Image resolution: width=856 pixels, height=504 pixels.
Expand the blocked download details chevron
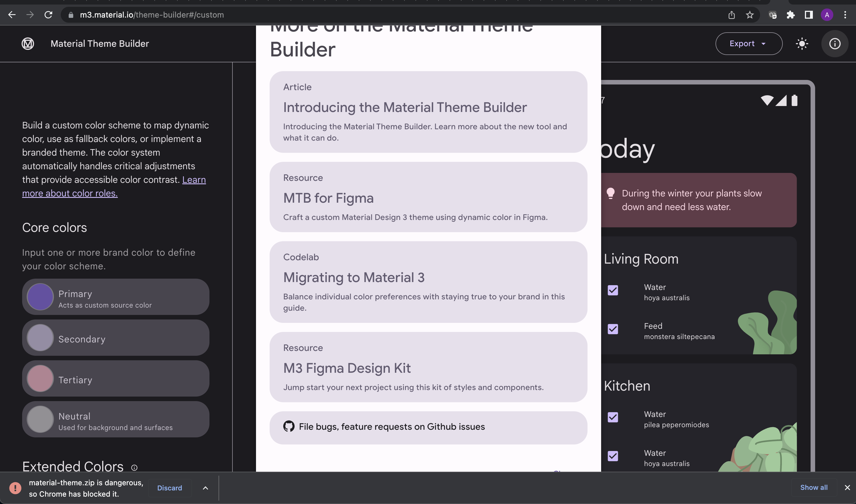click(205, 488)
